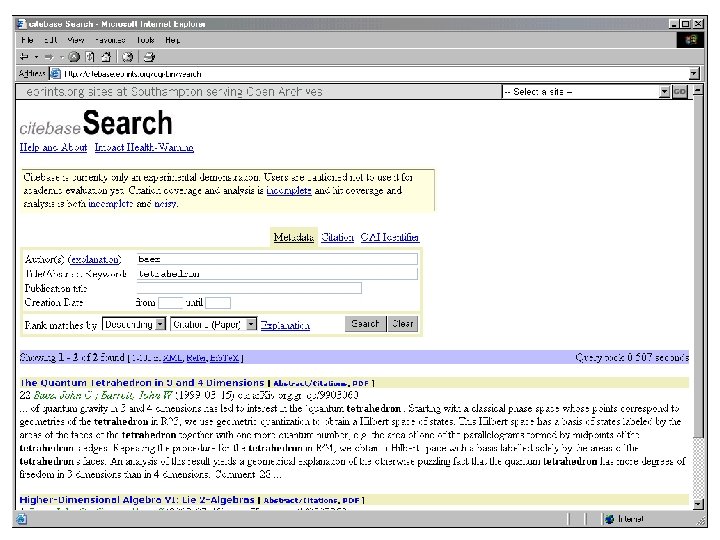
Task: Open the 'Select a site' dropdown
Action: click(664, 92)
